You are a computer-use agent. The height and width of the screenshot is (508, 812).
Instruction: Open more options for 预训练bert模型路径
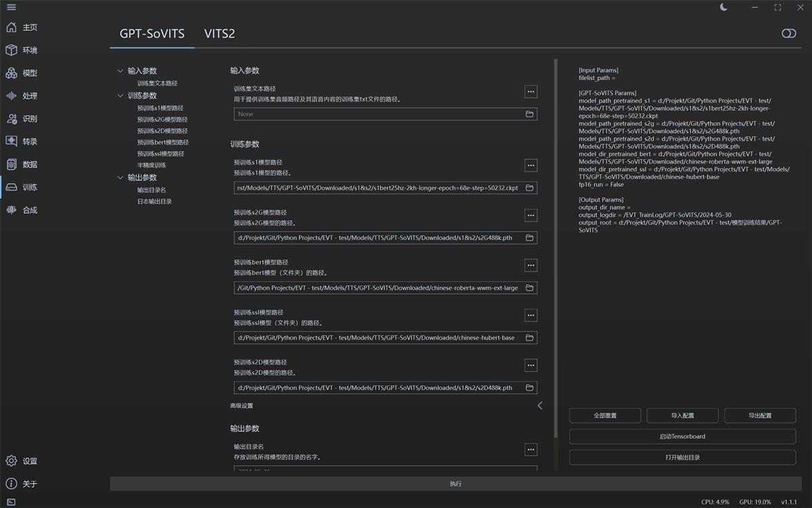(531, 266)
